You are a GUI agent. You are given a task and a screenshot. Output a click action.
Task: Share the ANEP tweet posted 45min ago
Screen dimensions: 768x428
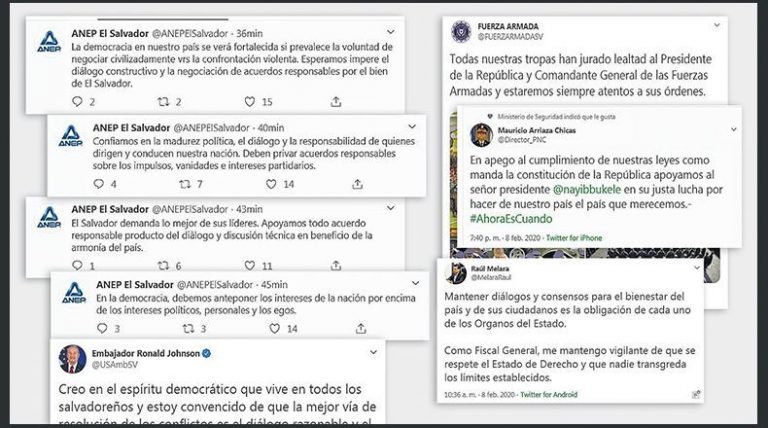(360, 328)
